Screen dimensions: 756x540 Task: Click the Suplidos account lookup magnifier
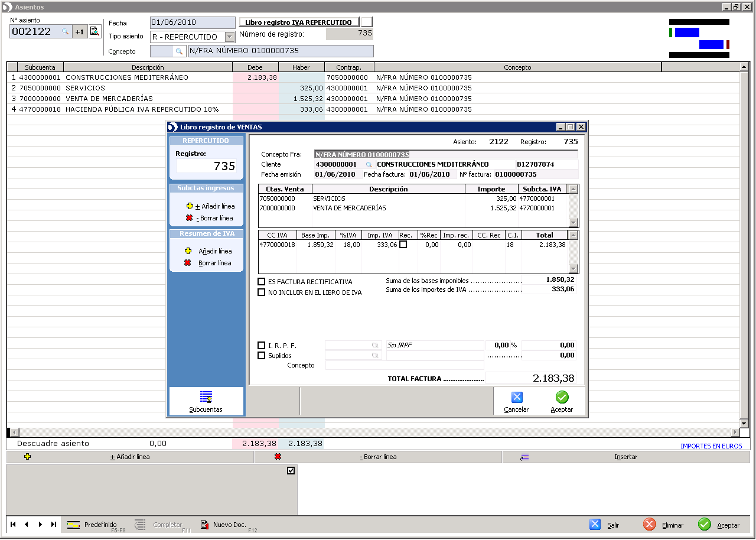tap(374, 356)
